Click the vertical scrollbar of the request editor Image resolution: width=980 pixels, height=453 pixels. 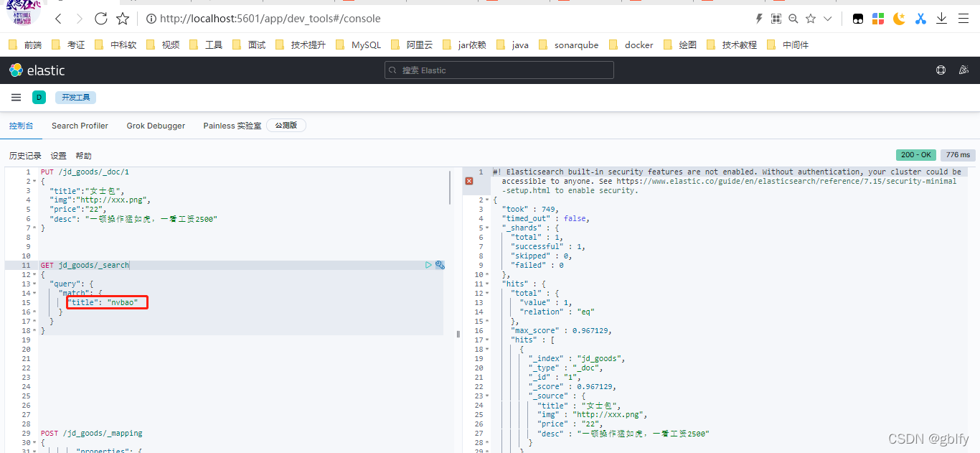[450, 188]
